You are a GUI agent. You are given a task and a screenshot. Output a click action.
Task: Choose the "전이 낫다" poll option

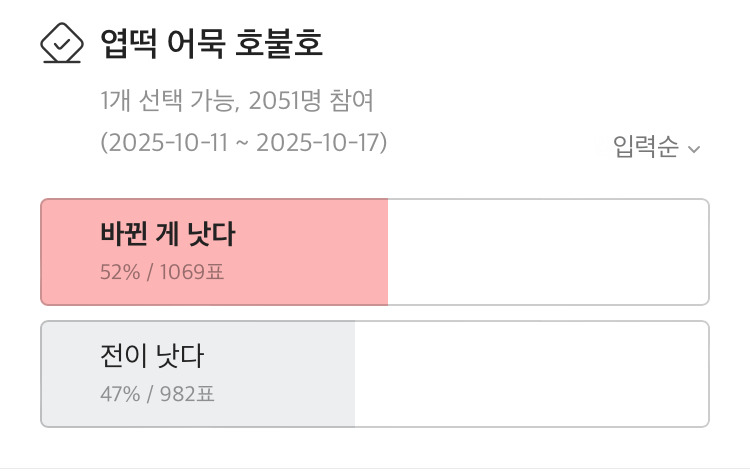click(x=152, y=356)
